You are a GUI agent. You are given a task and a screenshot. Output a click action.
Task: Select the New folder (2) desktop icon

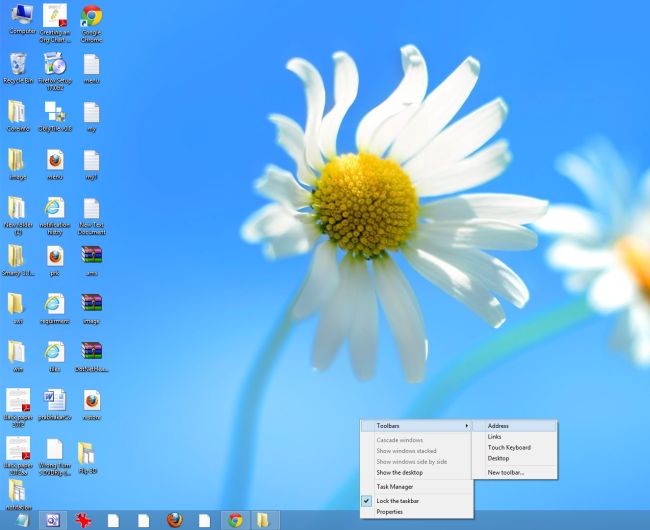[18, 216]
